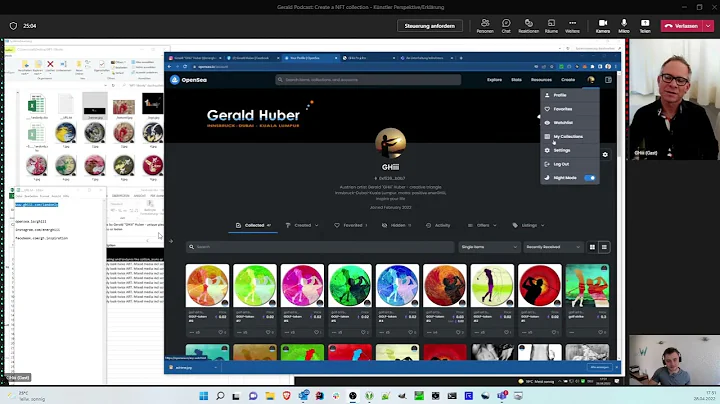Viewport: 720px width, 404px height.
Task: Reload the browser page
Action: 185,67
